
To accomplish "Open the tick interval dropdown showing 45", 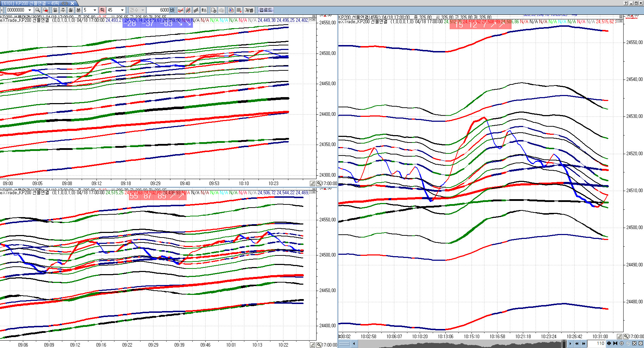I will [x=122, y=10].
